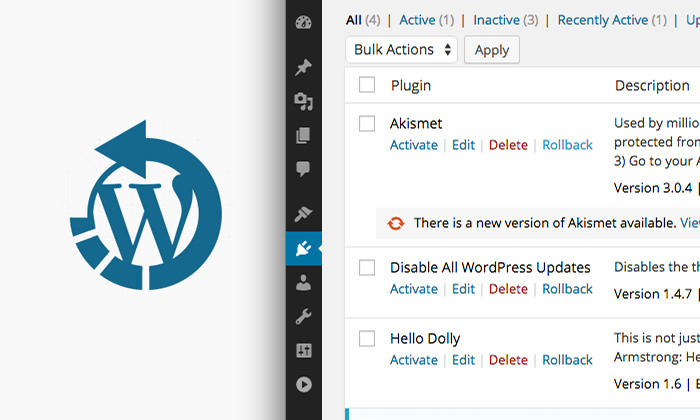Open the Dashboard from the sidebar gauge icon
This screenshot has height=420, width=700.
[x=304, y=22]
